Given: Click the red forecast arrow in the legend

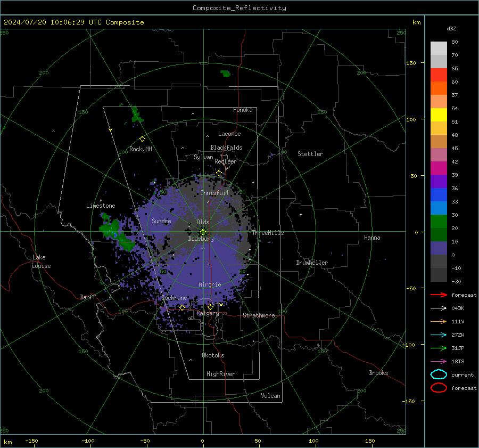Looking at the screenshot, I should point(439,295).
